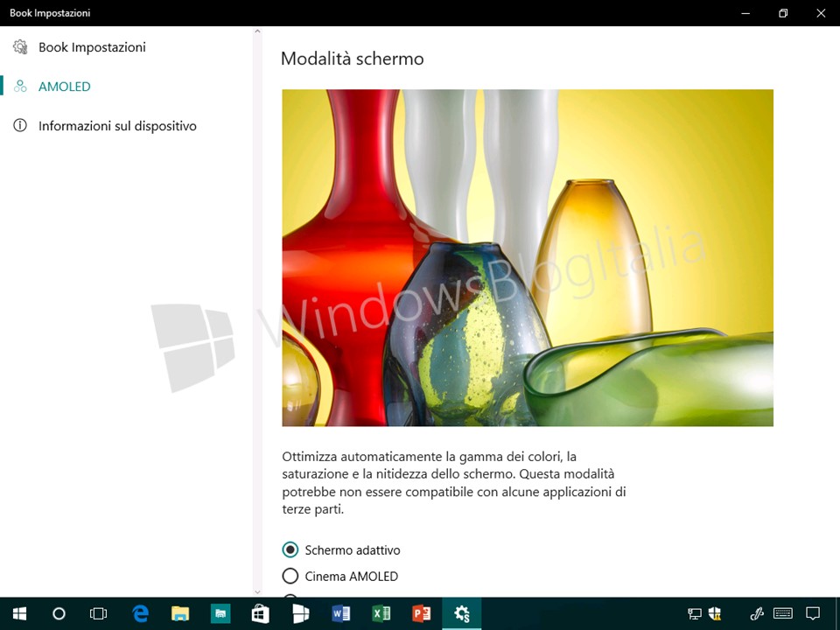Viewport: 840px width, 630px height.
Task: Click scrollbar up arrow in settings pane
Action: [257, 31]
